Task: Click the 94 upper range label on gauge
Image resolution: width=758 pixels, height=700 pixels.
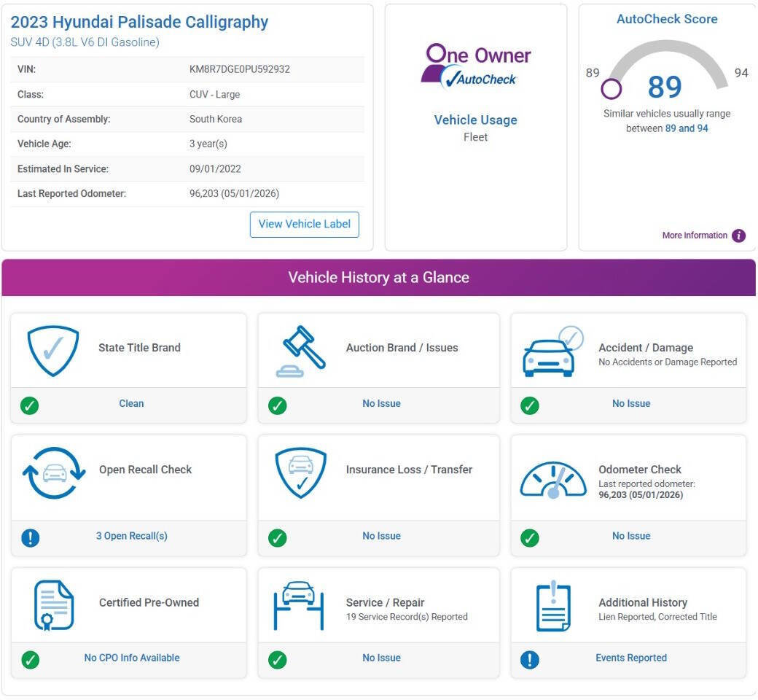Action: click(x=741, y=73)
